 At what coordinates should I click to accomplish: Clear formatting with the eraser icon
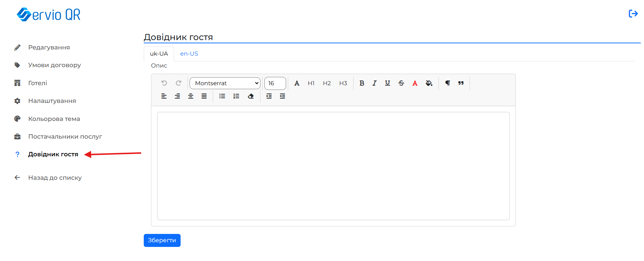click(x=251, y=96)
